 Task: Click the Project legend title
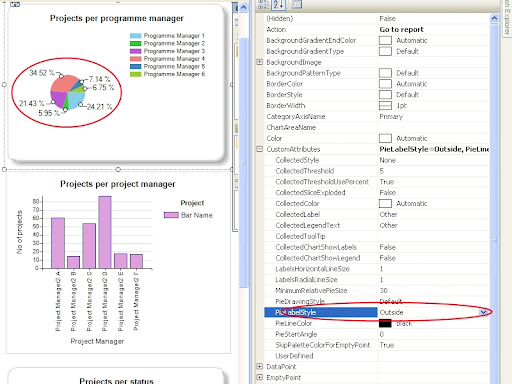click(192, 203)
